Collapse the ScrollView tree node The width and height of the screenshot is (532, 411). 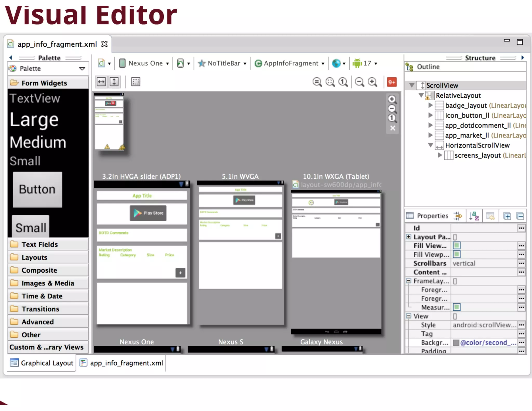[412, 85]
